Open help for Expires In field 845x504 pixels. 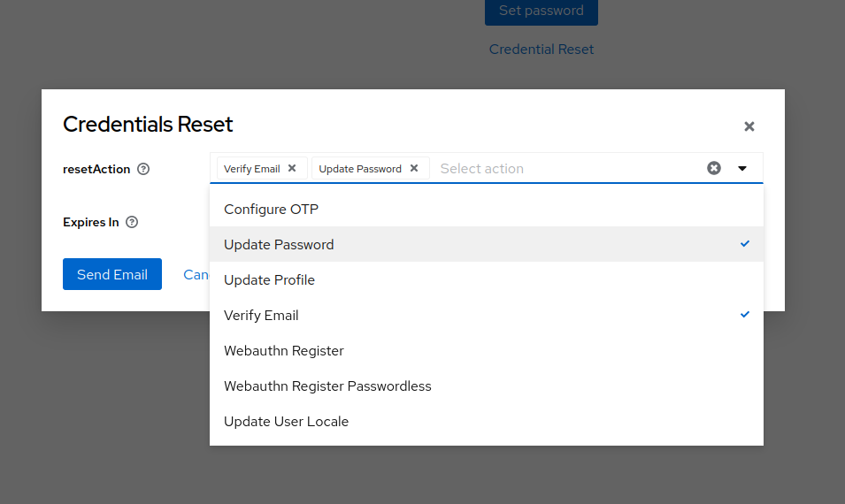click(x=132, y=223)
